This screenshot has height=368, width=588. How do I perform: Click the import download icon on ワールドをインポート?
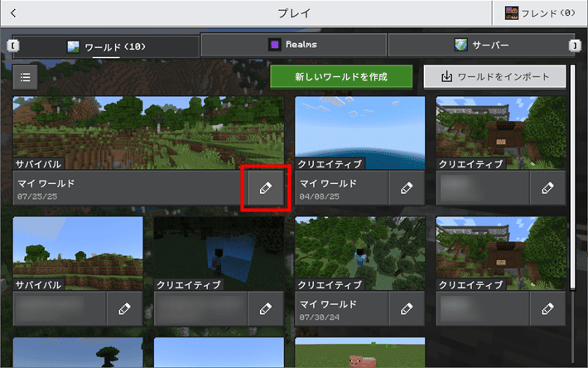[x=446, y=76]
